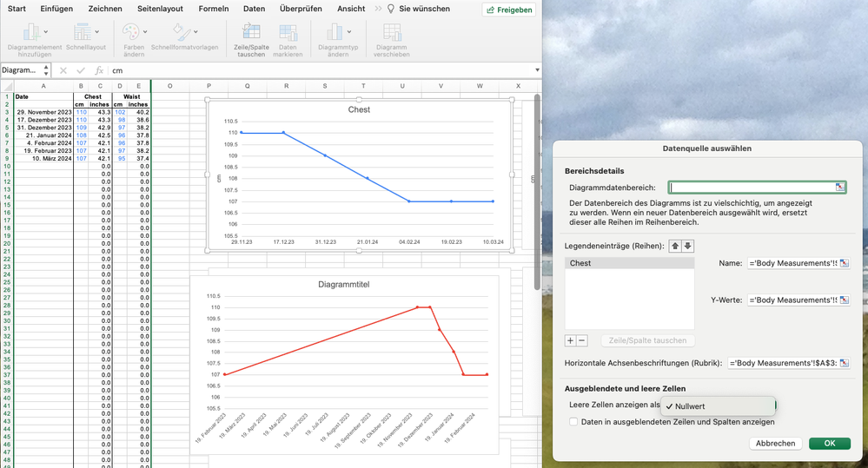The height and width of the screenshot is (468, 868).
Task: Click the fx insert function icon
Action: pyautogui.click(x=99, y=70)
